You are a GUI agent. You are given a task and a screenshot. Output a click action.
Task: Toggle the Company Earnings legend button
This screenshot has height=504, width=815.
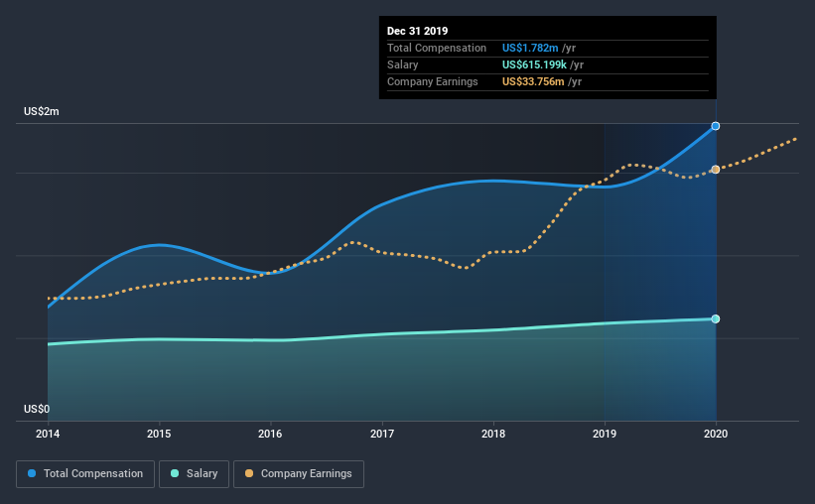[299, 474]
